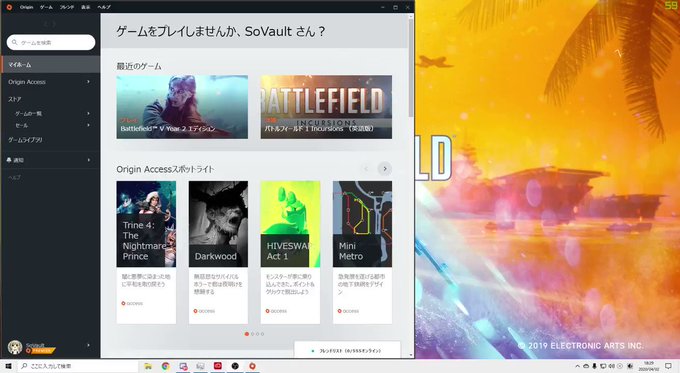Open the ヘルプ menu in menu bar
Screen dimensions: 680x373
tap(104, 7)
